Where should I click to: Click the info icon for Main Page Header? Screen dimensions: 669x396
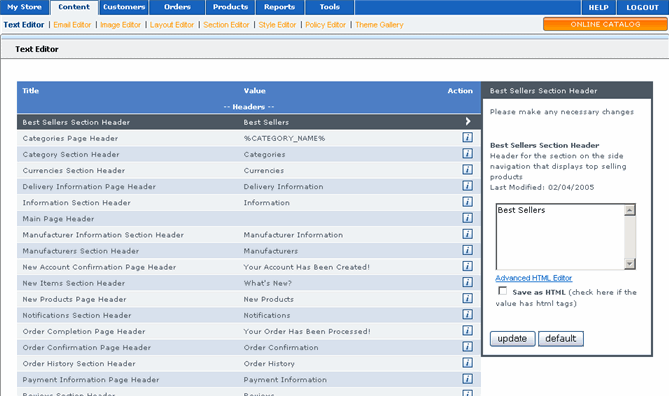pos(467,218)
